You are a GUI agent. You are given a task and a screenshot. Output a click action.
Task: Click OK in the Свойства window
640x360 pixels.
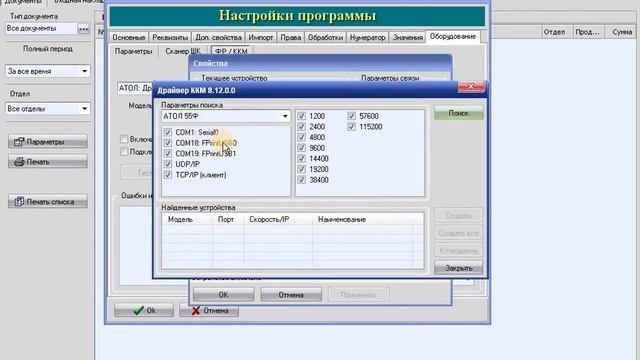coord(223,295)
